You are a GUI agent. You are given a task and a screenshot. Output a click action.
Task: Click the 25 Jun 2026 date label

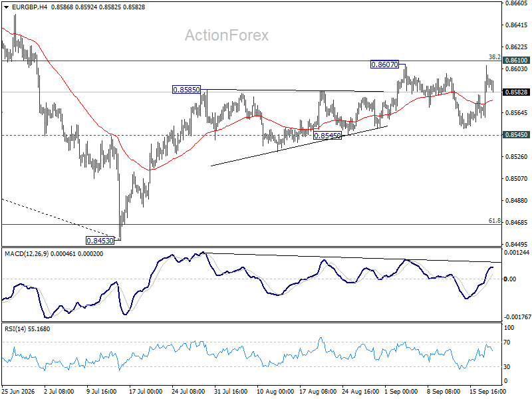click(x=19, y=392)
